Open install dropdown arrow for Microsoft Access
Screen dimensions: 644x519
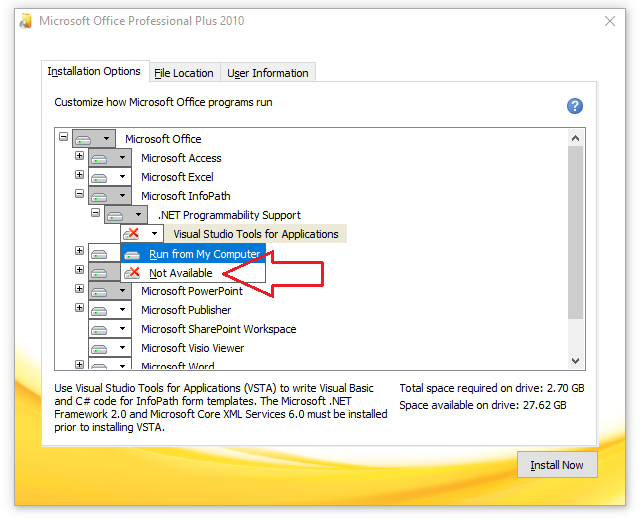pos(122,158)
